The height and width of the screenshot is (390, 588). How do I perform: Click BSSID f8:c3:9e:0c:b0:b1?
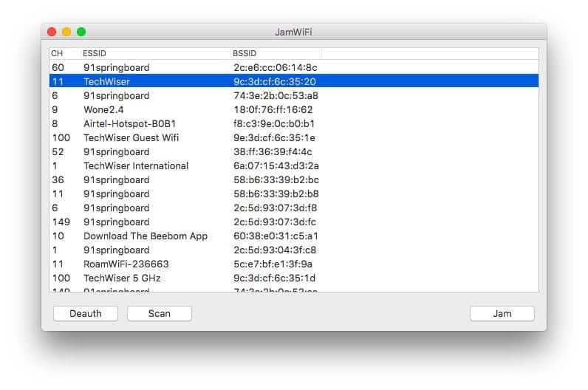click(274, 124)
